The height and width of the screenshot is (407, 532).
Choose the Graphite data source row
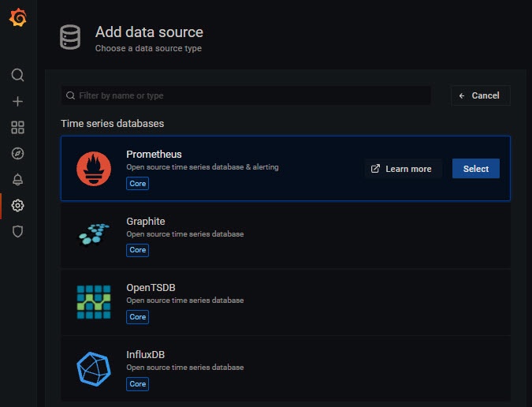point(315,235)
